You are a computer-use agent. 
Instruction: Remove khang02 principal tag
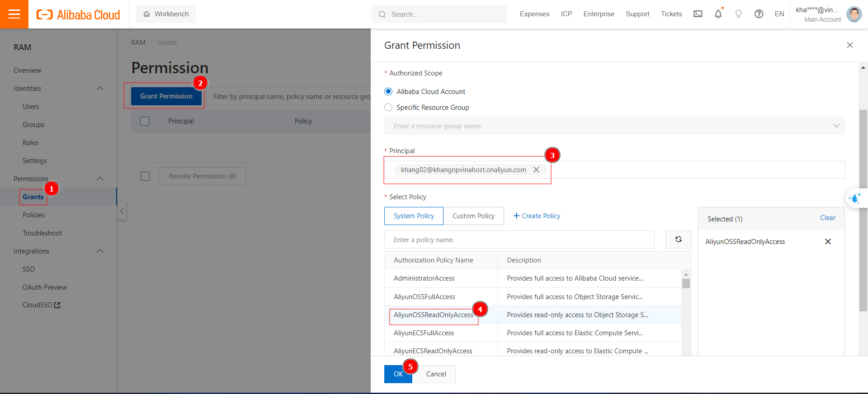click(536, 170)
